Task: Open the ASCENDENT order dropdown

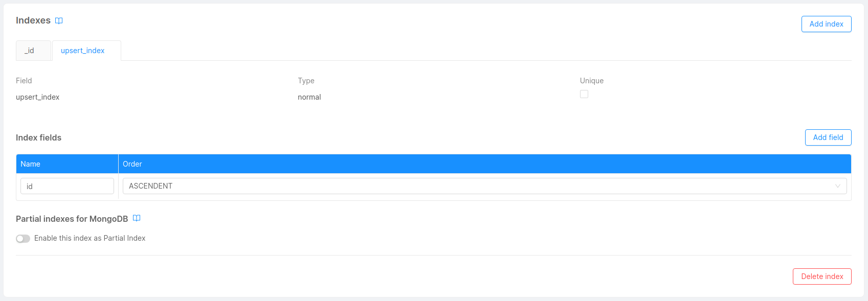Action: tap(484, 186)
